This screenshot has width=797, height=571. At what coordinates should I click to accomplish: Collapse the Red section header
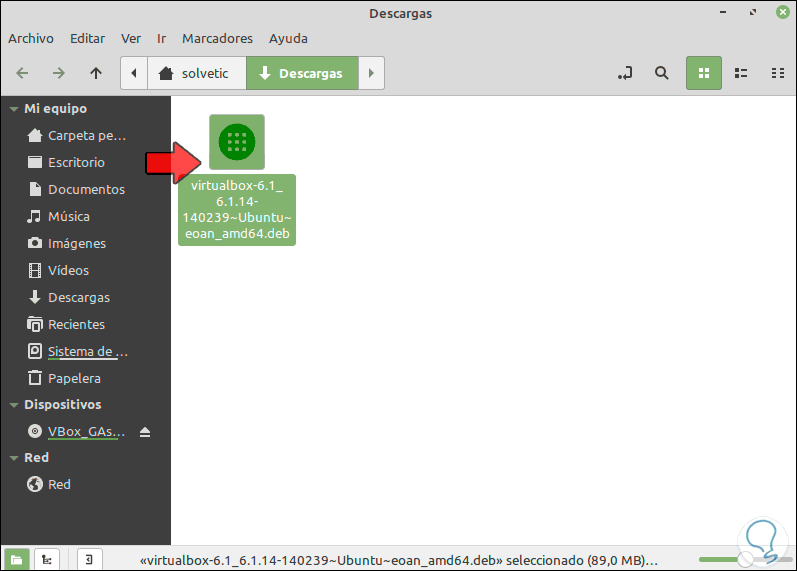coord(14,458)
